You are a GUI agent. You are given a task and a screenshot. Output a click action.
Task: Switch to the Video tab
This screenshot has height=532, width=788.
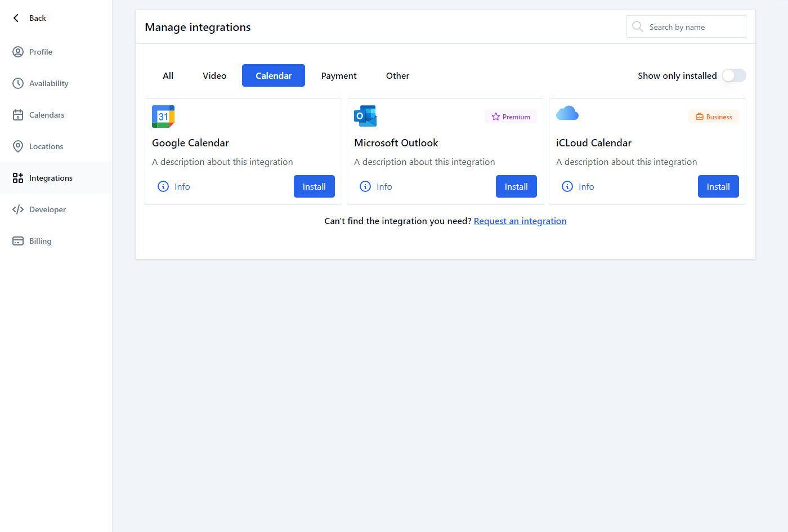click(214, 75)
